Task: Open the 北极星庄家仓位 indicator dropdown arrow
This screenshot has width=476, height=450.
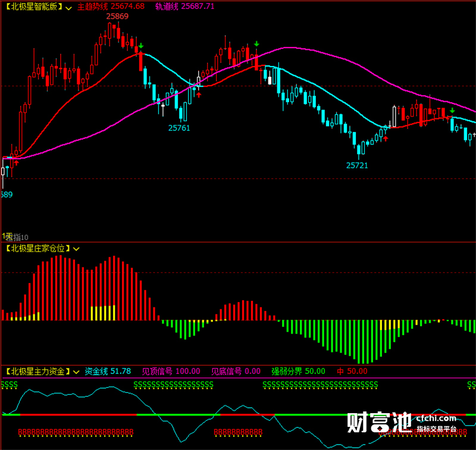Action: 76,249
